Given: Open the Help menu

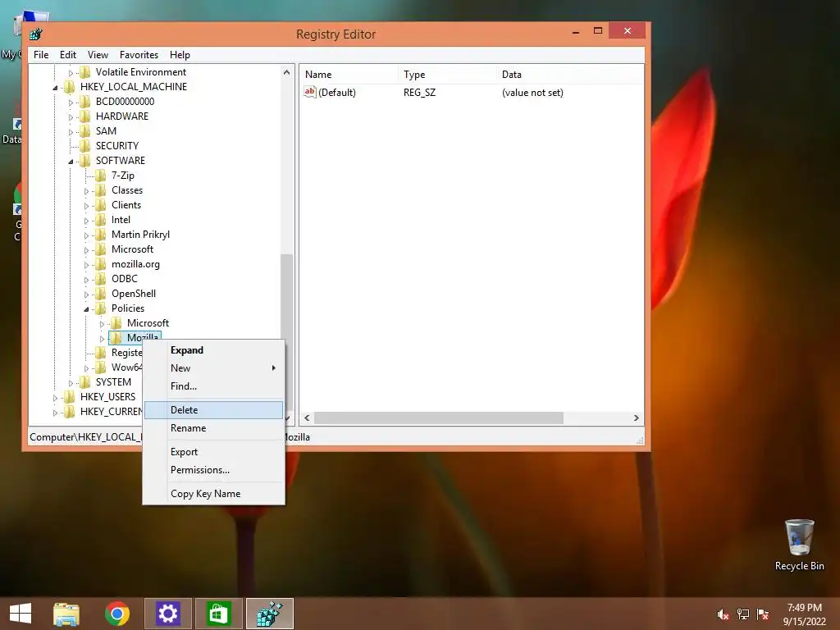Looking at the screenshot, I should 180,55.
